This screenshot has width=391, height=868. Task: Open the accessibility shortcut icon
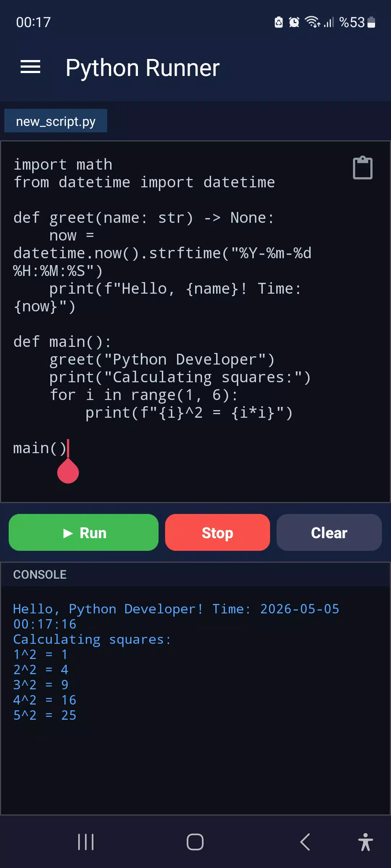366,842
